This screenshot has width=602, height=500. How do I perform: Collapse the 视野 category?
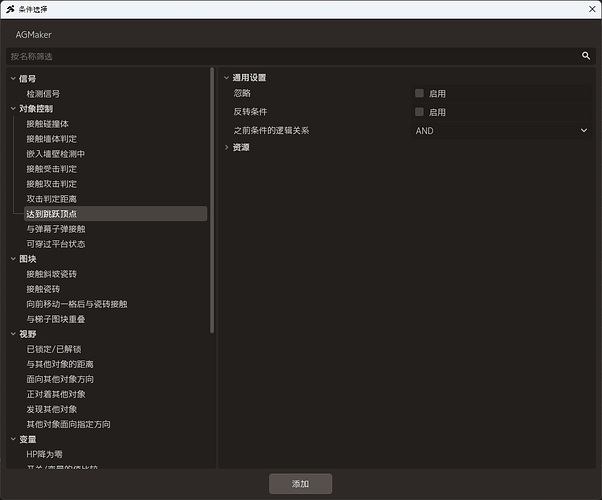point(13,334)
